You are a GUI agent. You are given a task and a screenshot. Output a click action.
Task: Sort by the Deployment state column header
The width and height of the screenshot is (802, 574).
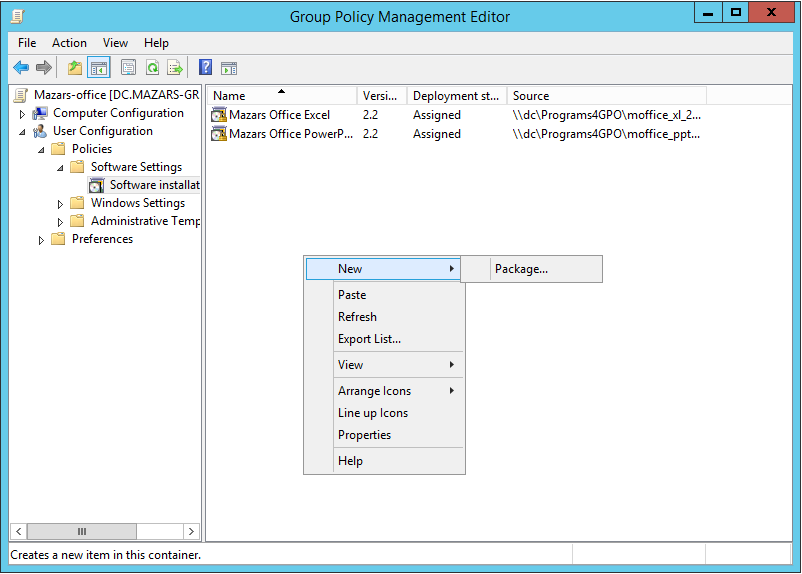457,96
